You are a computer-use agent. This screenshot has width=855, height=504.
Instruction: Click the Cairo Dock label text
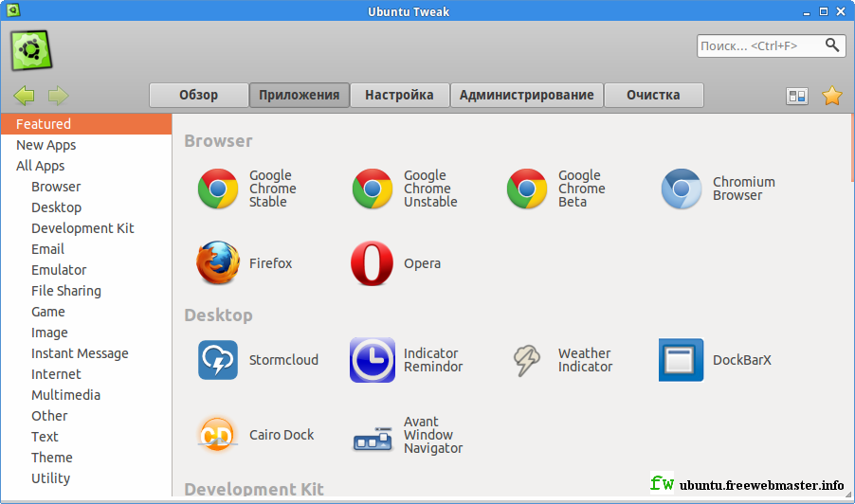(282, 435)
